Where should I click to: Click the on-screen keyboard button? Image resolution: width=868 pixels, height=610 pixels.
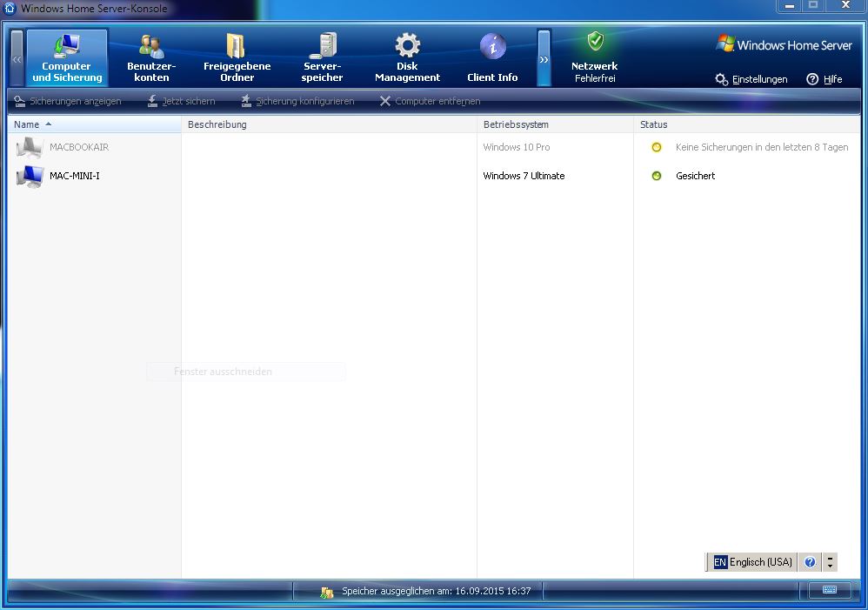[830, 590]
